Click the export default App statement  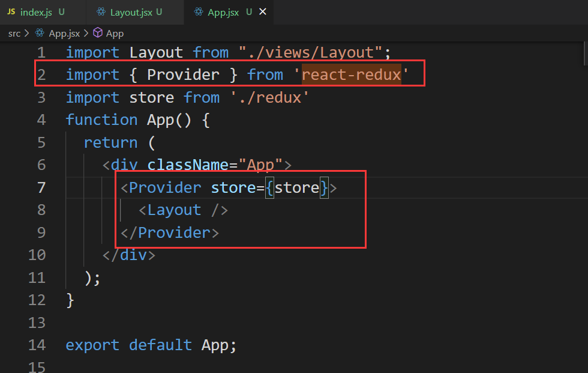coord(150,345)
